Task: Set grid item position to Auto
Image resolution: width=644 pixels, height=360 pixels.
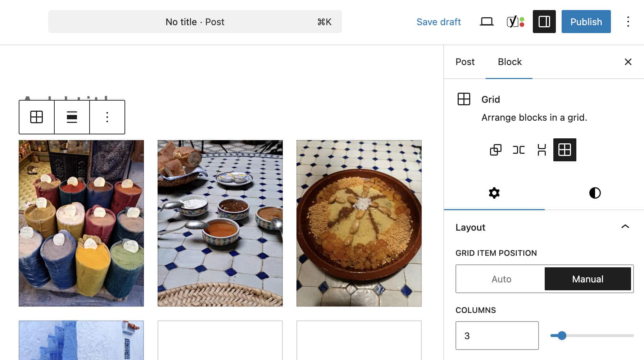Action: [501, 279]
